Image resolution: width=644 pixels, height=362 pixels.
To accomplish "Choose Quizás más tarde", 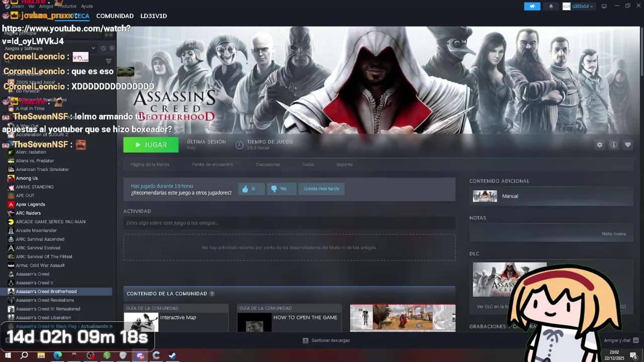I will point(321,189).
